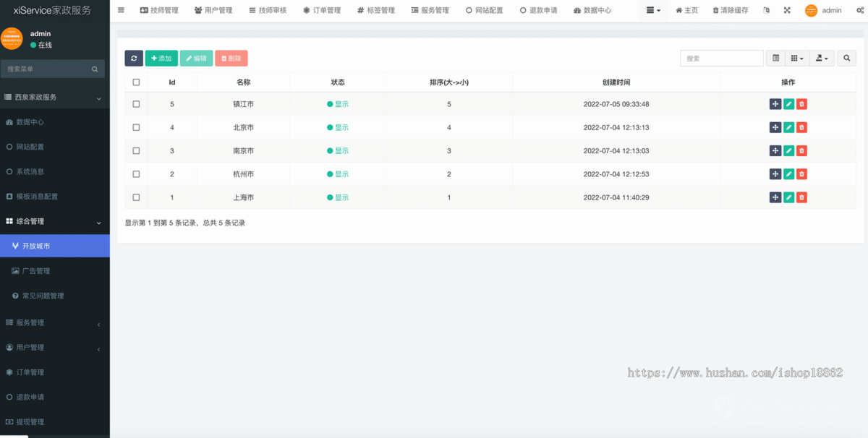Click the refresh icon above the table
The width and height of the screenshot is (868, 438).
click(x=134, y=58)
